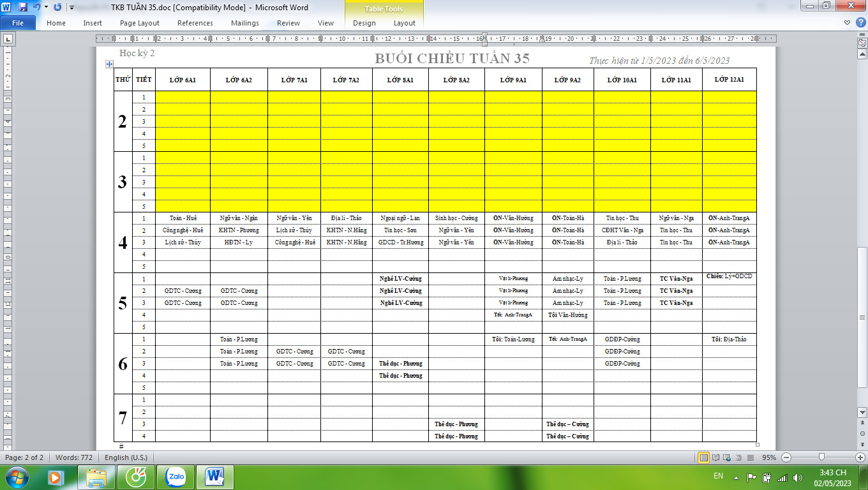Toggle the ruler using the View Ruler button
Viewport: 868px width, 490px height.
pos(861,43)
